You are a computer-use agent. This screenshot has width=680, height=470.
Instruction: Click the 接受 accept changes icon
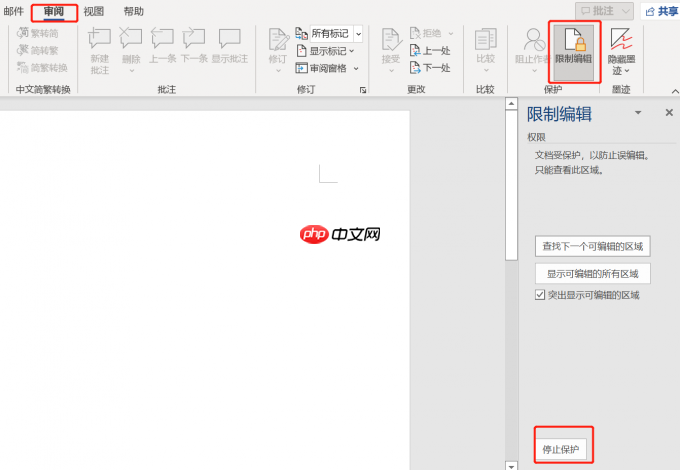point(391,40)
